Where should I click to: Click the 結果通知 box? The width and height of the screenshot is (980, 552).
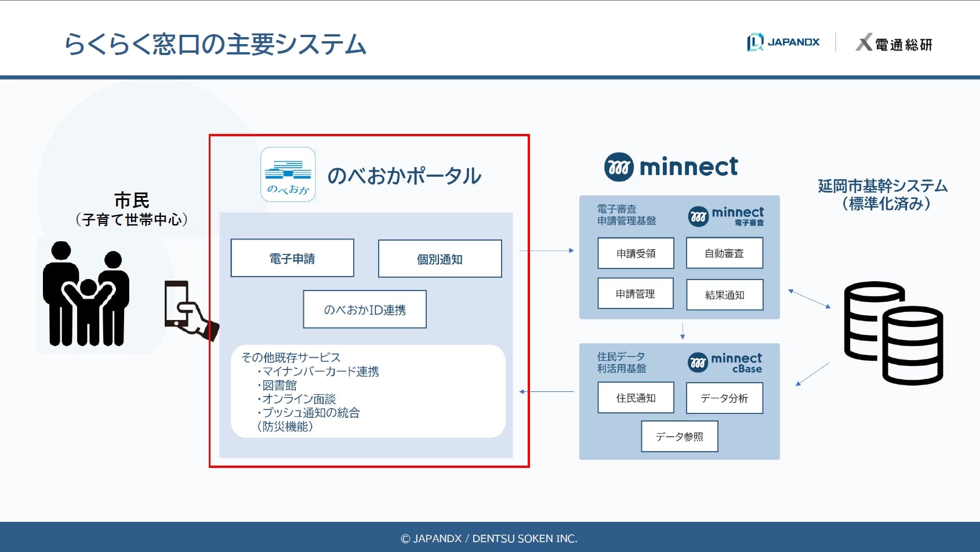click(724, 295)
